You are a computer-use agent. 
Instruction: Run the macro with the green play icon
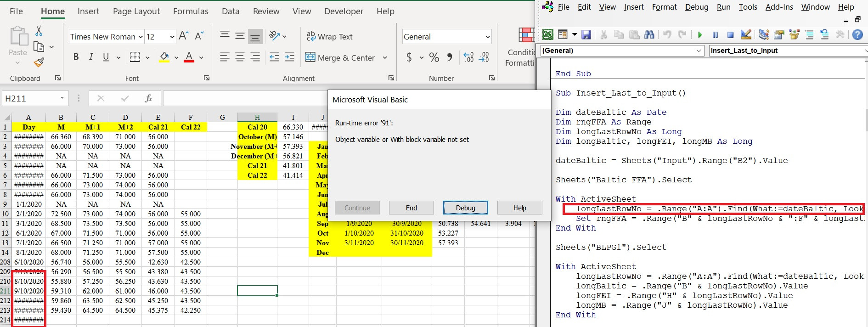coord(700,35)
